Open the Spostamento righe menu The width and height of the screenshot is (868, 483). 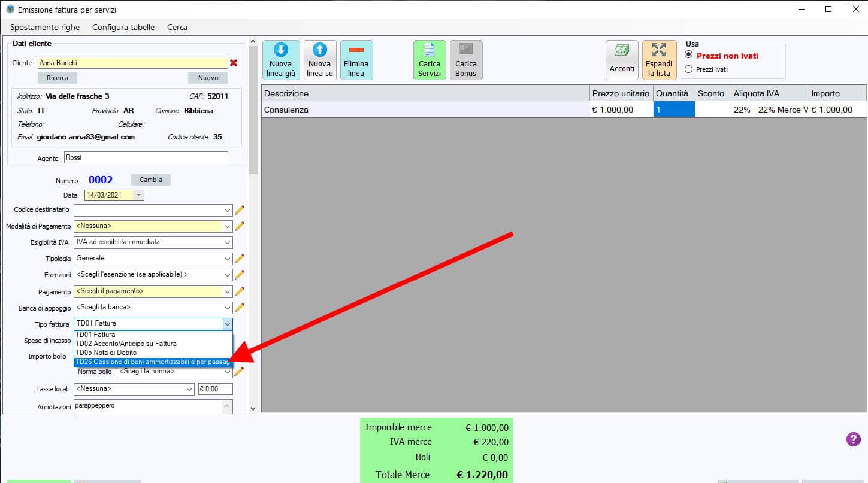45,27
